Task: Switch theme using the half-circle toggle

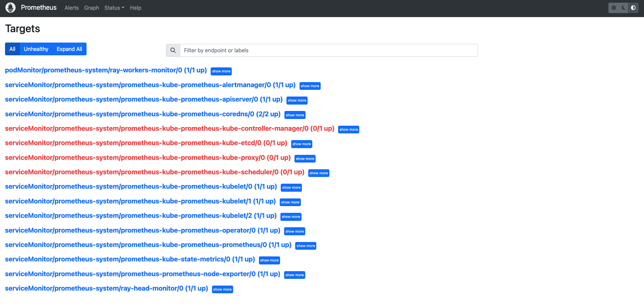Action: pyautogui.click(x=633, y=7)
